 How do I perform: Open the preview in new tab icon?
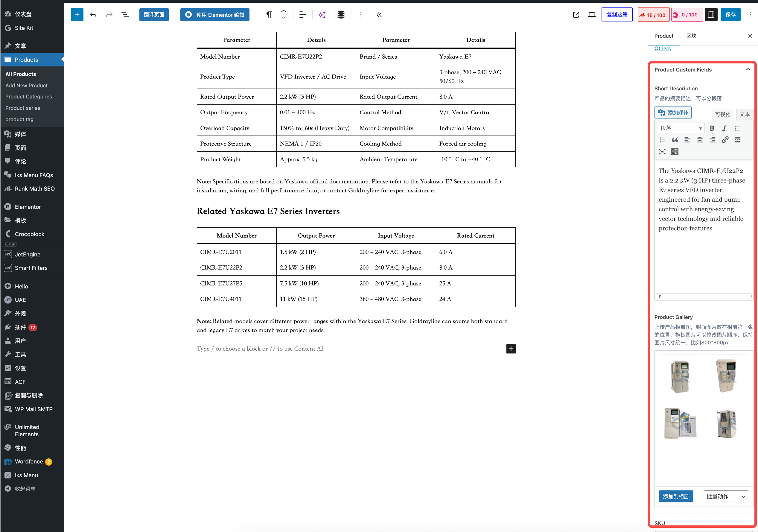click(576, 15)
